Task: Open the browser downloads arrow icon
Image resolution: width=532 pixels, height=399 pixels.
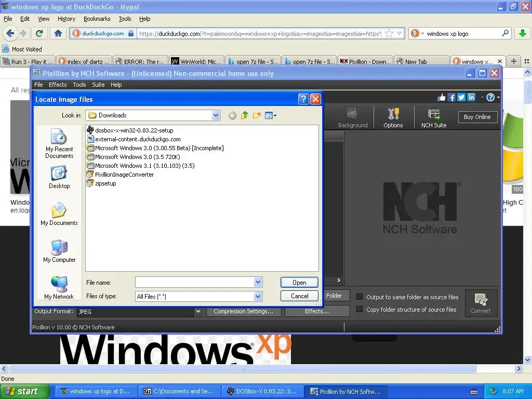Action: pos(523,33)
